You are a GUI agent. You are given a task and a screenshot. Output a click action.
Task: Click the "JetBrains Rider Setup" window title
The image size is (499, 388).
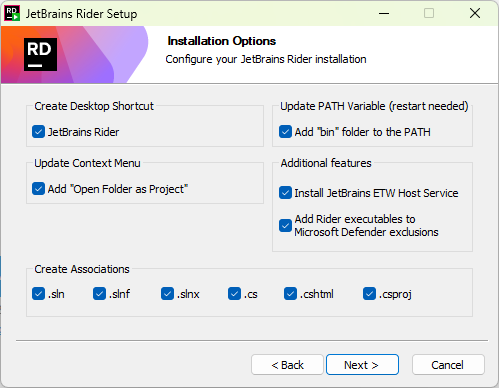pyautogui.click(x=81, y=14)
